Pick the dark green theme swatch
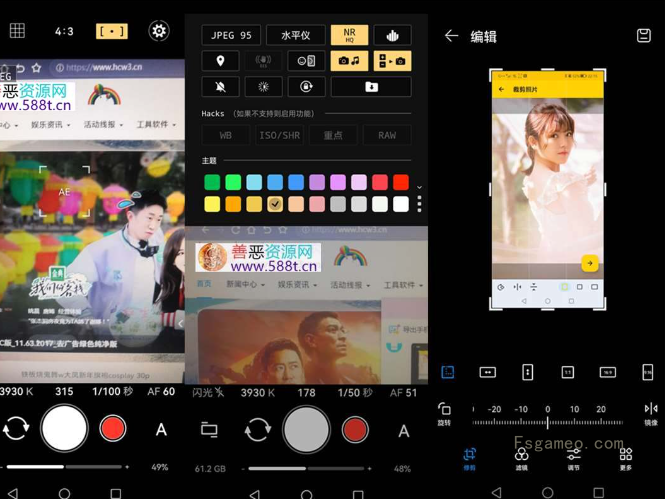This screenshot has height=499, width=665. point(212,182)
